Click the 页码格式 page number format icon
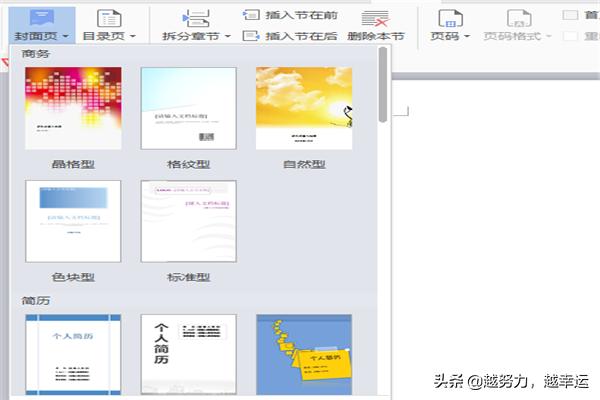The height and width of the screenshot is (400, 600). click(x=518, y=17)
